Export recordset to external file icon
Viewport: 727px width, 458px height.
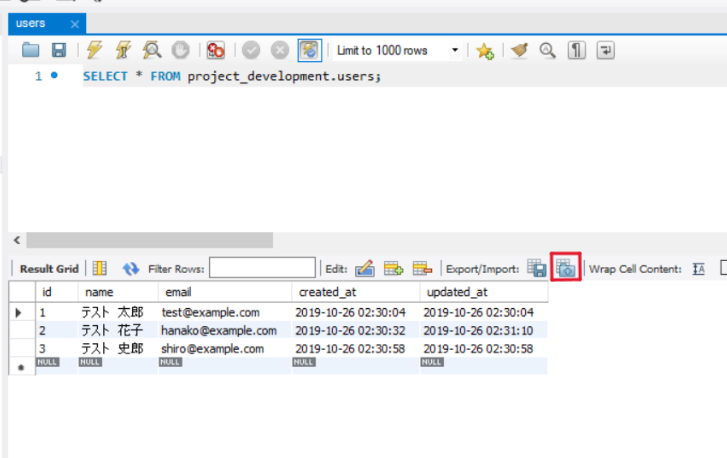537,268
